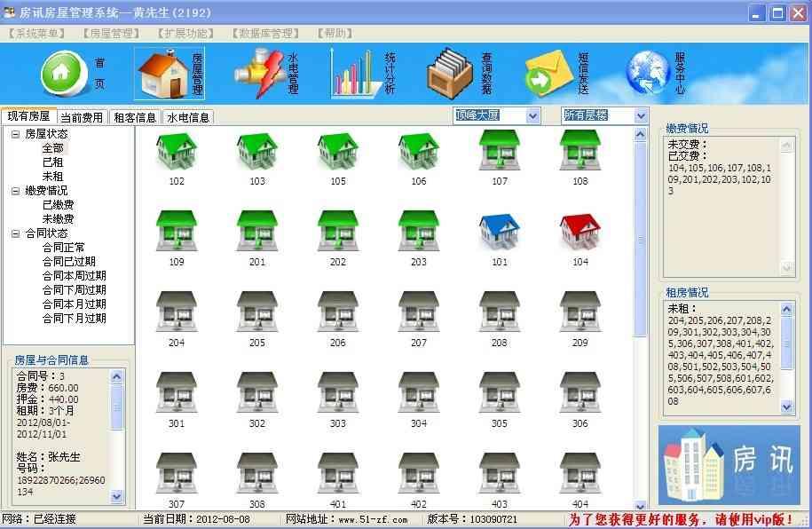Open the 首页 home icon
Image resolution: width=812 pixels, height=529 pixels.
[x=65, y=73]
